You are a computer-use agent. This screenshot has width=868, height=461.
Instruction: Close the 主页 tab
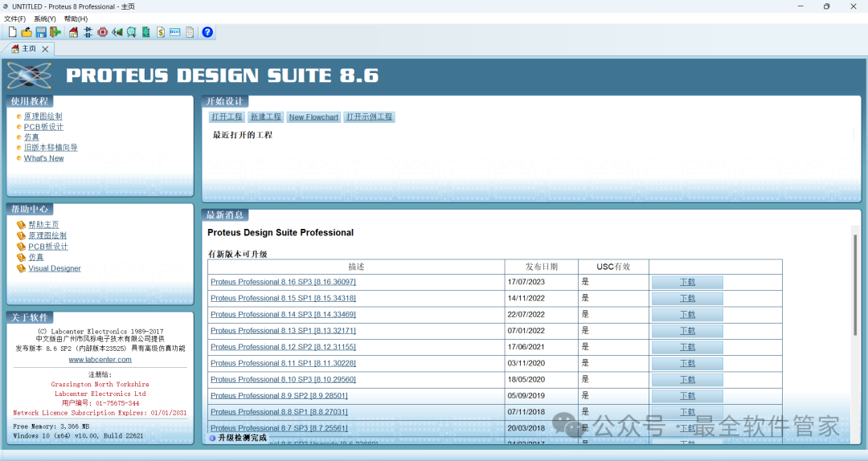tap(45, 49)
